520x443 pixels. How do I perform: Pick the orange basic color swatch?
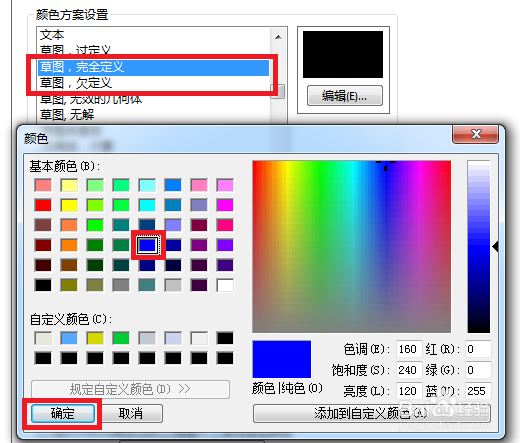[x=69, y=245]
